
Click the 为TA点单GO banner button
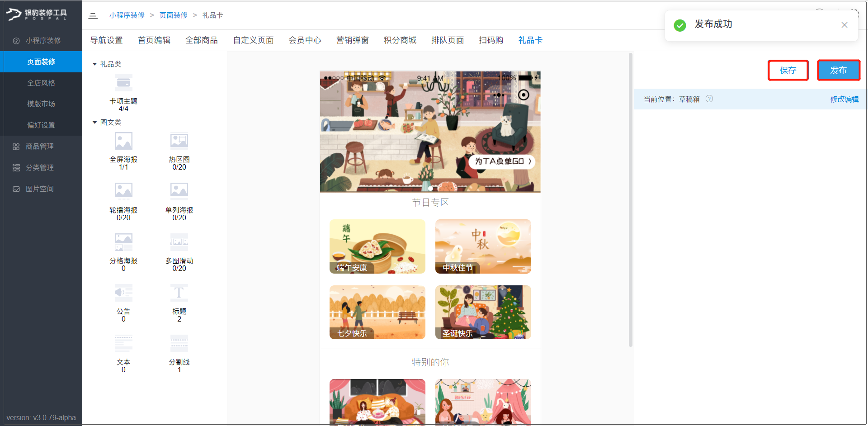(x=502, y=161)
